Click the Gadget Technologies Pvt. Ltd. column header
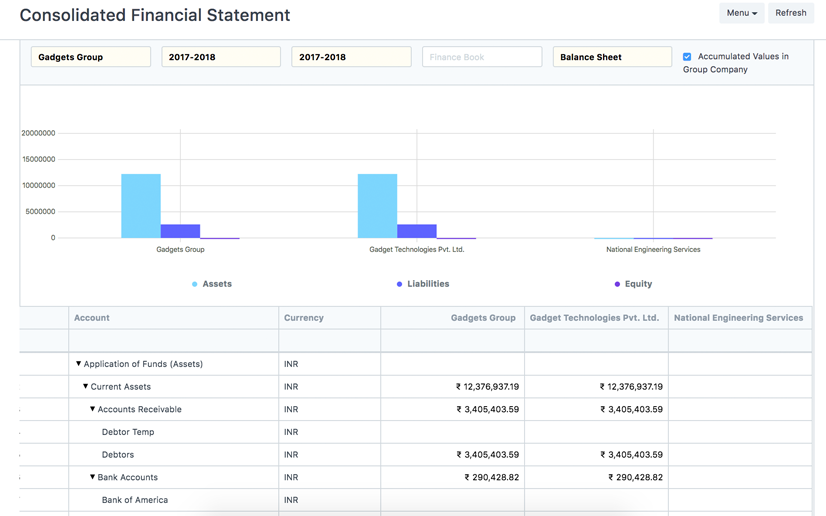Viewport: 826px width, 516px height. pos(594,318)
